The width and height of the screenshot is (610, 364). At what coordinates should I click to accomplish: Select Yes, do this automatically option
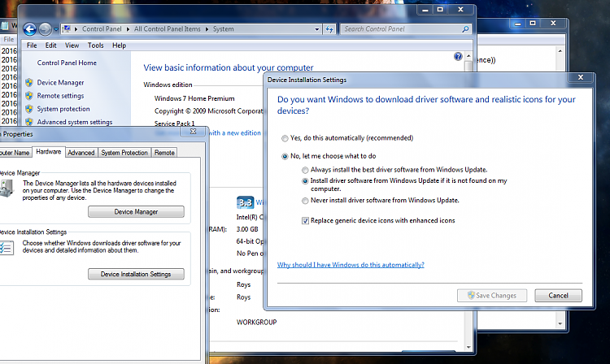pyautogui.click(x=285, y=138)
